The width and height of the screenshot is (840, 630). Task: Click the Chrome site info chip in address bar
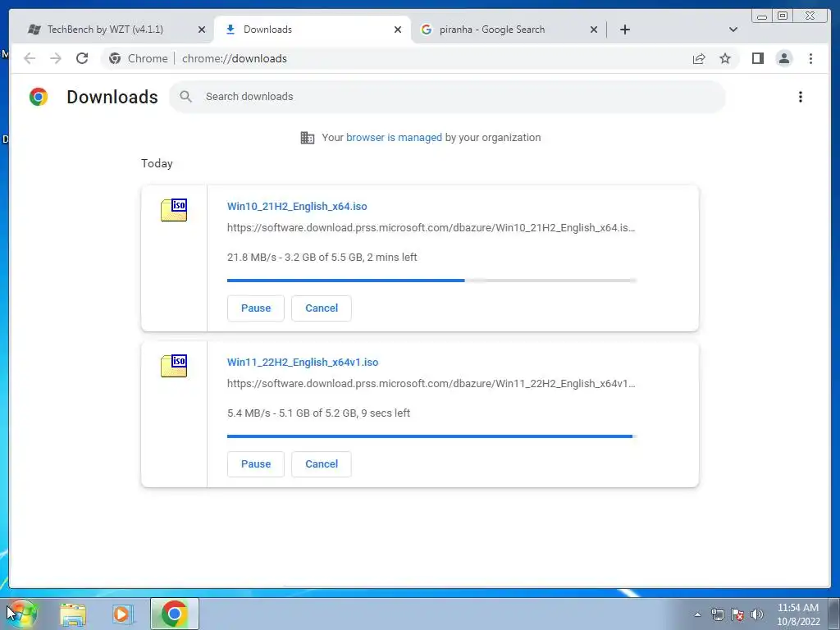tap(139, 58)
